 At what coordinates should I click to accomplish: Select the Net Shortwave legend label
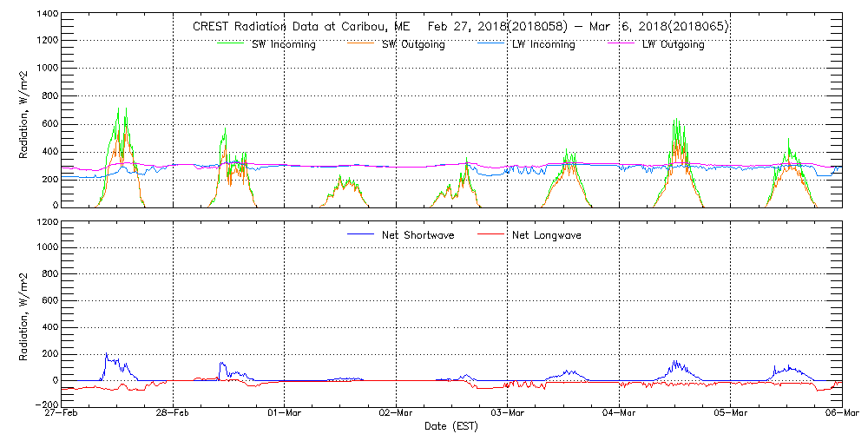tap(422, 234)
